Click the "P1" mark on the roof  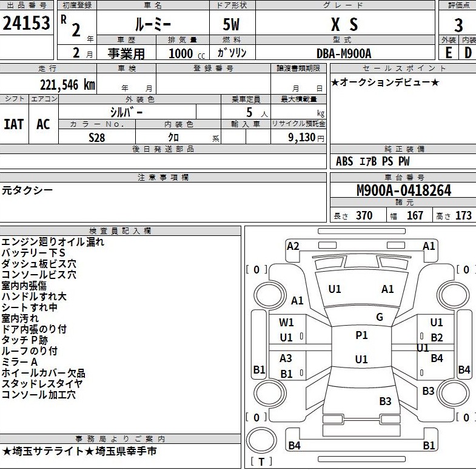pos(361,335)
